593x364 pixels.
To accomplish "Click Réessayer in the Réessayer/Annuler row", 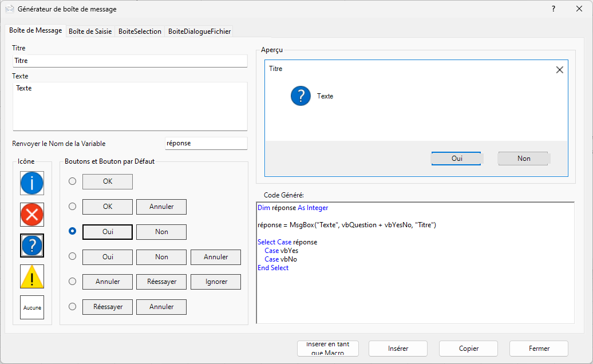I will [x=108, y=307].
